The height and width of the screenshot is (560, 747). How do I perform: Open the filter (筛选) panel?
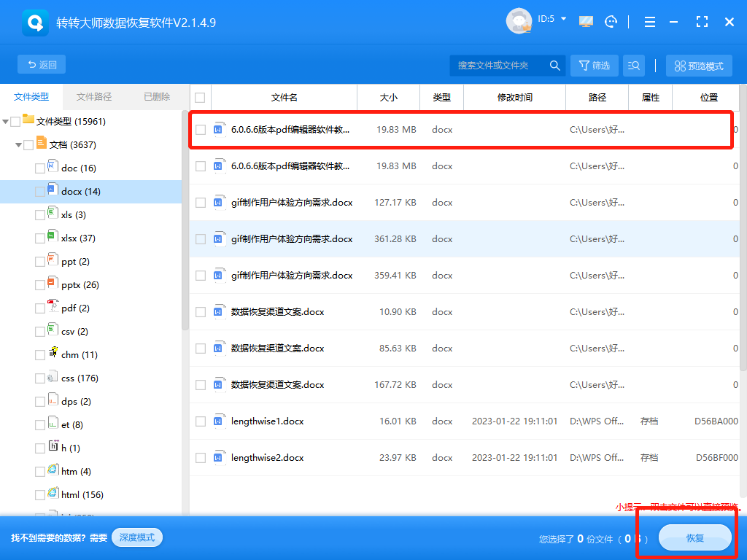coord(594,65)
